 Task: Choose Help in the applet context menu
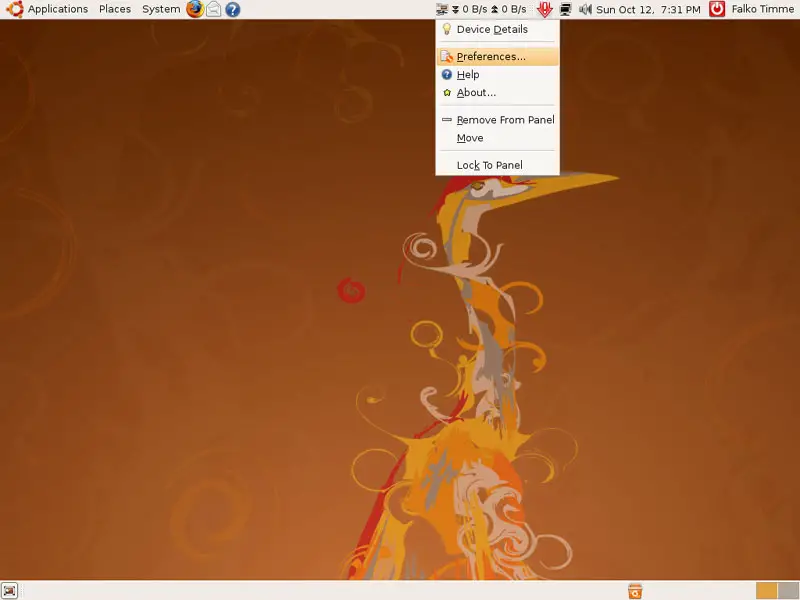[x=497, y=74]
